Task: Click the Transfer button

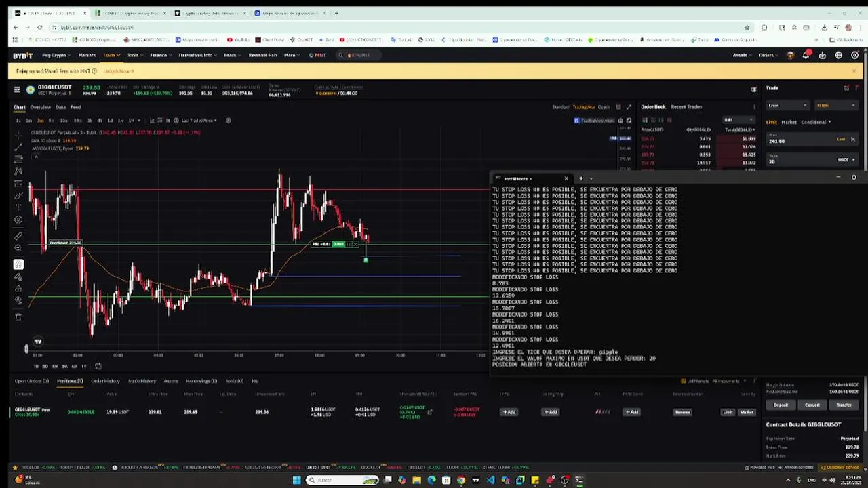Action: 844,405
